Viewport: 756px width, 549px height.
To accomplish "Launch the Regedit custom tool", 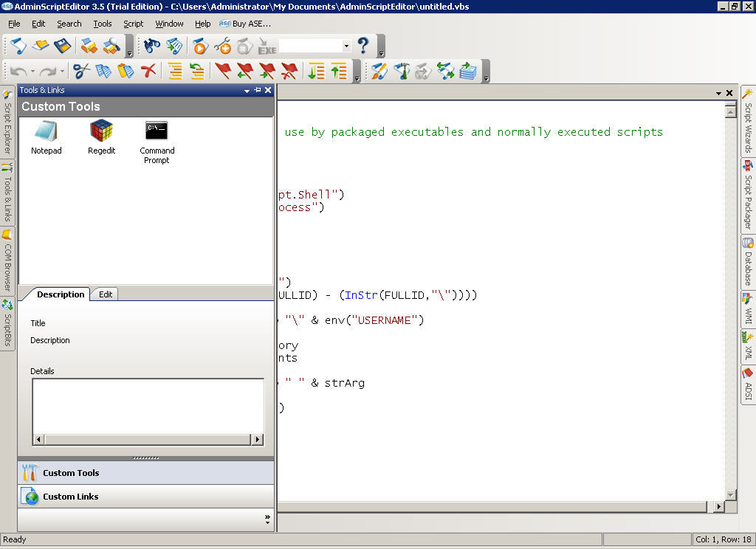I will coord(101,137).
